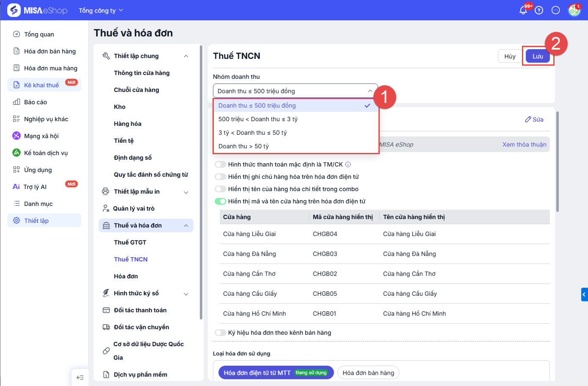
Task: Collapse the Thuế và hóa đơn section
Action: click(186, 226)
